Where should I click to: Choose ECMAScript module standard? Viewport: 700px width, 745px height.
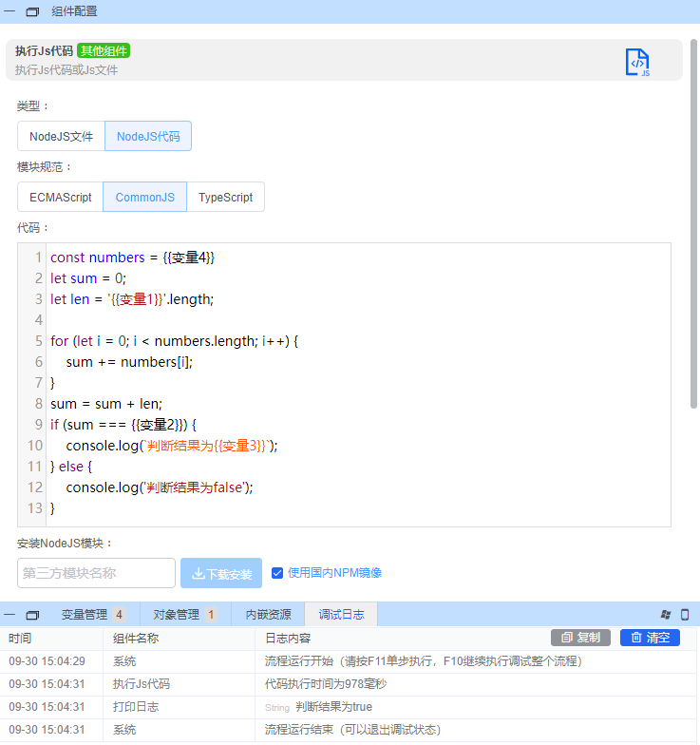coord(61,198)
